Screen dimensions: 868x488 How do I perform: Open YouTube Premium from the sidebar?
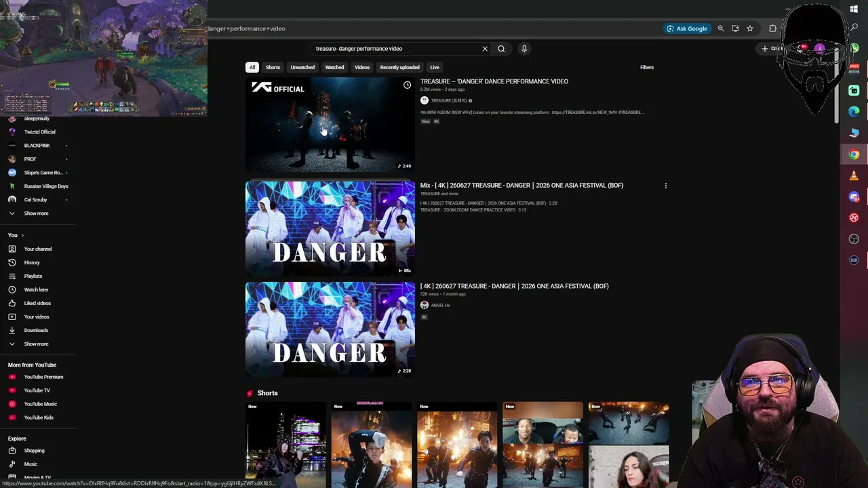[x=43, y=377]
